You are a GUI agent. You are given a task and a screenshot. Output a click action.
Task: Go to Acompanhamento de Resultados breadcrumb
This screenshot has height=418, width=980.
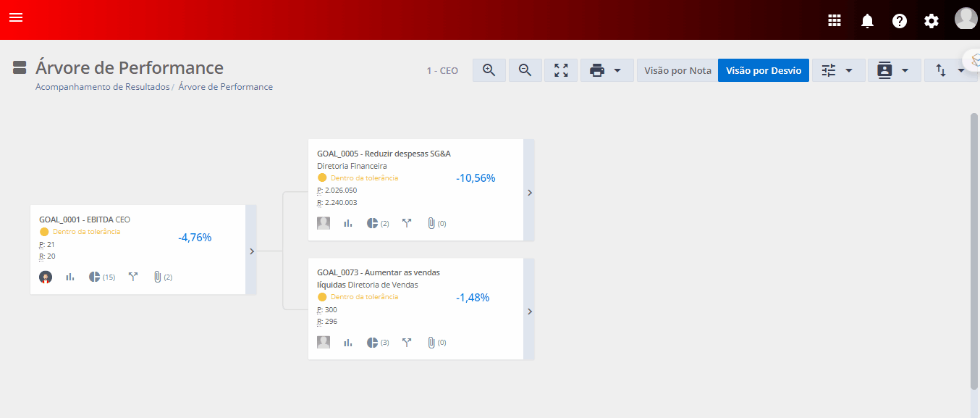coord(102,87)
